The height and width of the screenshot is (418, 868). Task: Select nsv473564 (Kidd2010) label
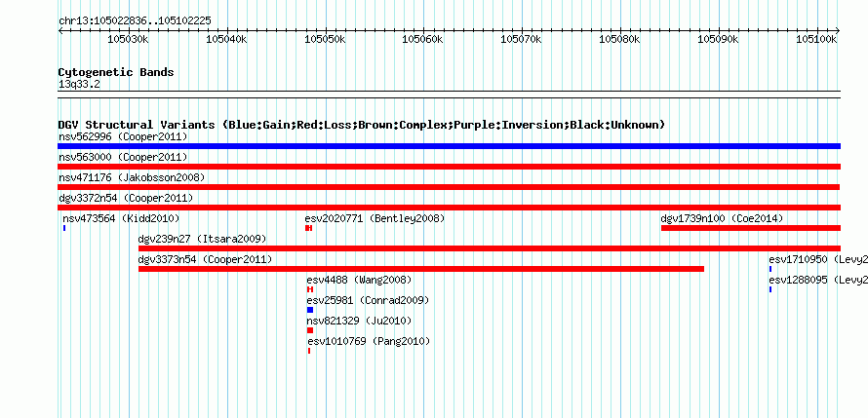(121, 218)
